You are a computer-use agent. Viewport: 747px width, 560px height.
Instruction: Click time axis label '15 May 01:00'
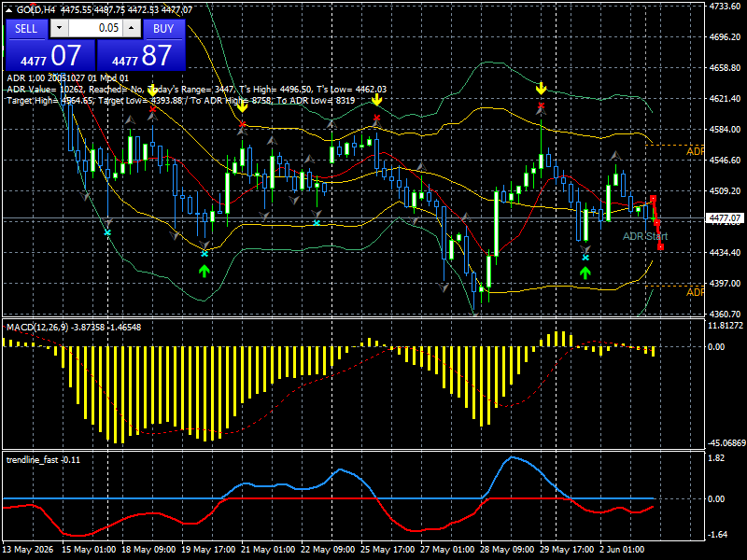(x=89, y=549)
